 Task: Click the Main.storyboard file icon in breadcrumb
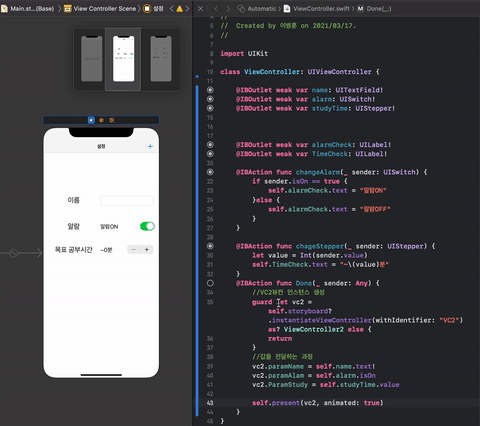pos(4,9)
